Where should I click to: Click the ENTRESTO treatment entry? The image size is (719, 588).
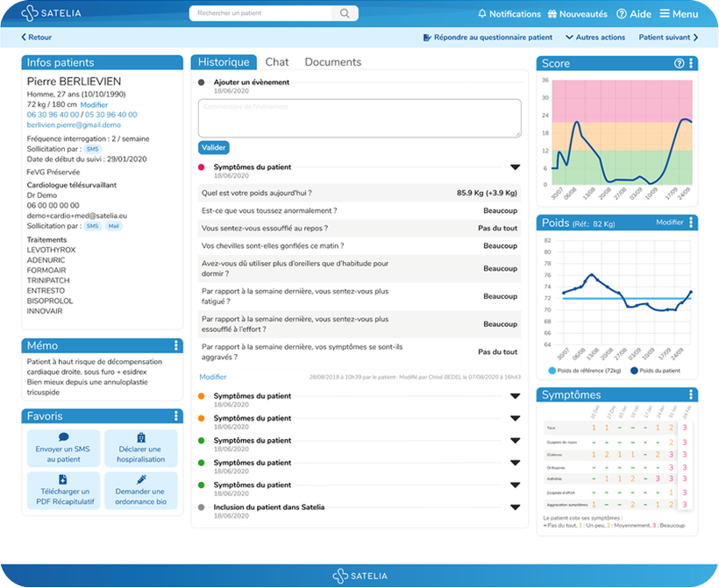click(x=46, y=291)
